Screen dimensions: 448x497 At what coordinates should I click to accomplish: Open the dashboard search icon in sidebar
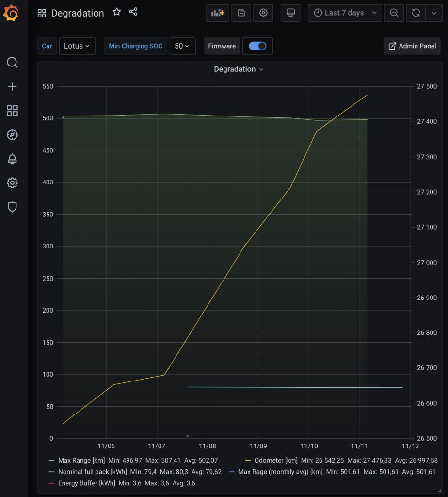pos(12,63)
